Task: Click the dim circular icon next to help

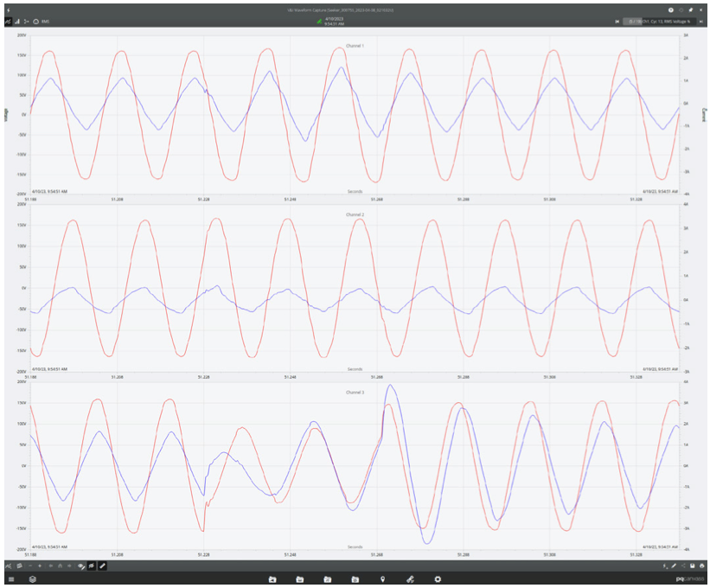Action: click(x=681, y=10)
